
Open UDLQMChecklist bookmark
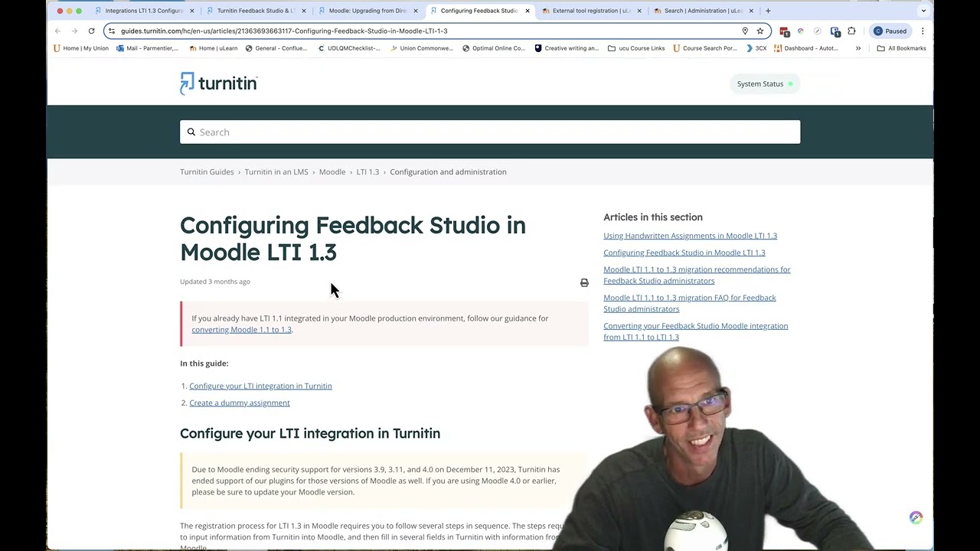coord(348,48)
